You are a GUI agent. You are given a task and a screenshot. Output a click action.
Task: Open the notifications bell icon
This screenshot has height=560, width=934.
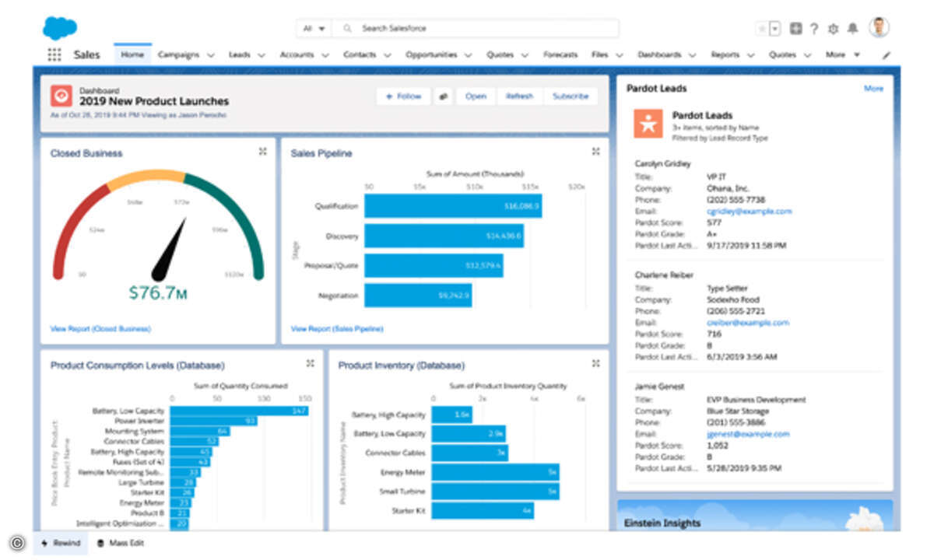click(x=853, y=28)
